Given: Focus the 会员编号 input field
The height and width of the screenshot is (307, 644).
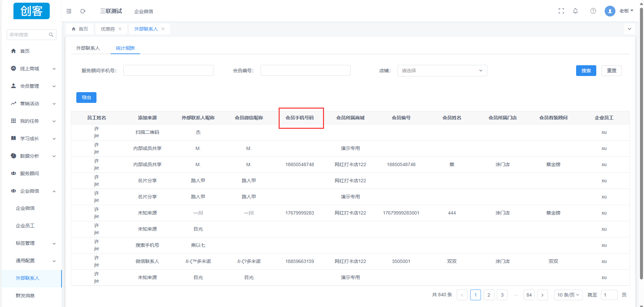Looking at the screenshot, I should pos(306,70).
